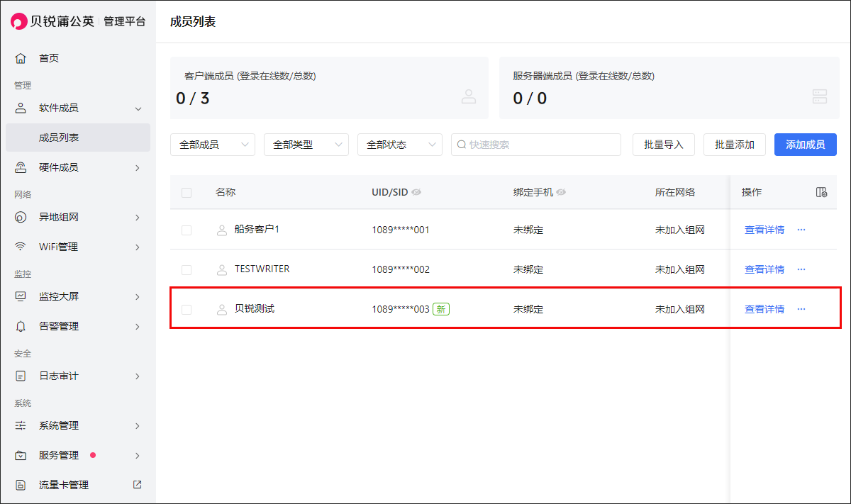Expand the 异地组网 sidebar menu
The image size is (851, 504).
pyautogui.click(x=78, y=217)
